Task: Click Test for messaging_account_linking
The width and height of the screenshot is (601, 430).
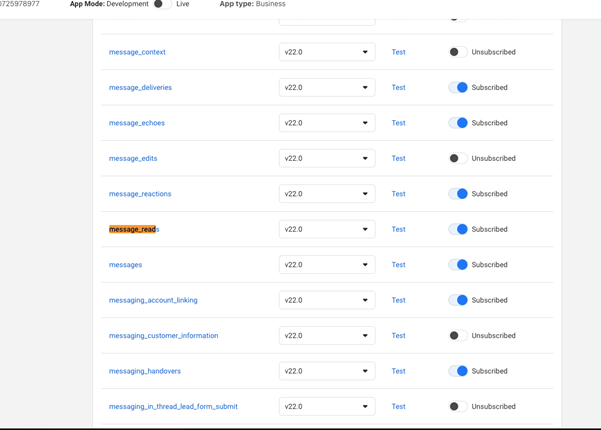Action: (398, 300)
